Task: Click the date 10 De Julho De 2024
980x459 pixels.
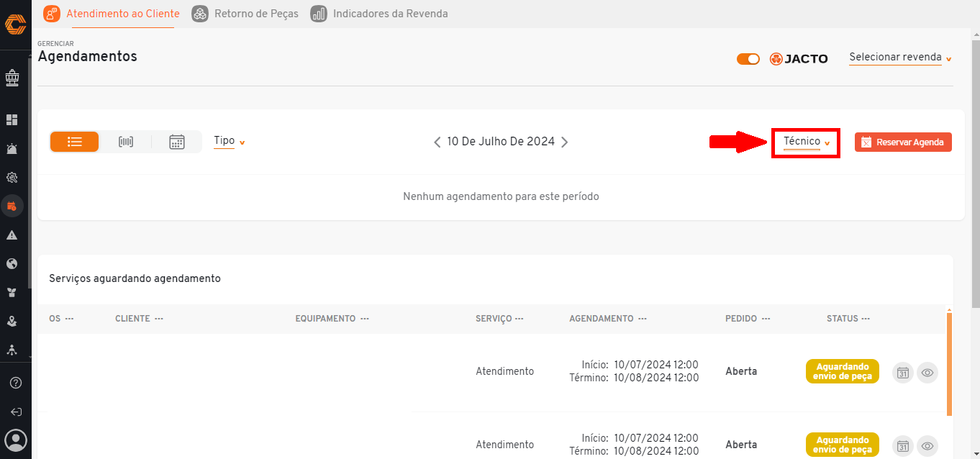Action: tap(501, 142)
